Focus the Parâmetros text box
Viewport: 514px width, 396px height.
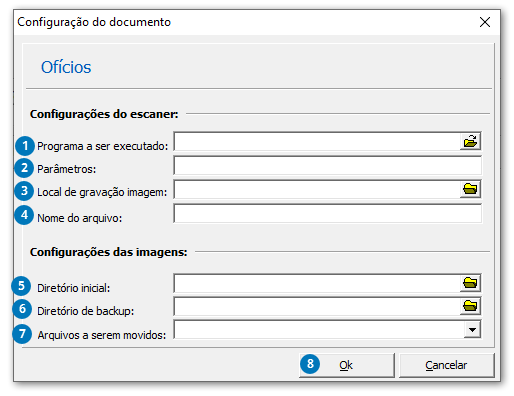click(328, 166)
